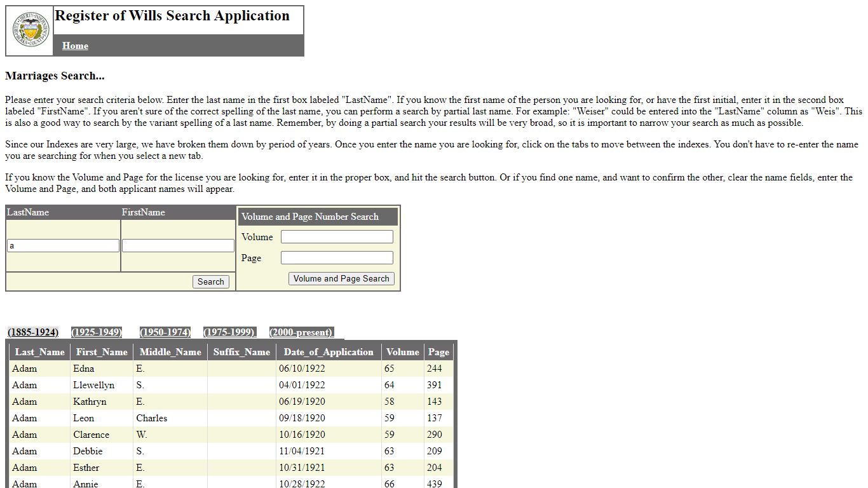Switch to the (2000-present) tab
868x488 pixels.
pos(301,332)
